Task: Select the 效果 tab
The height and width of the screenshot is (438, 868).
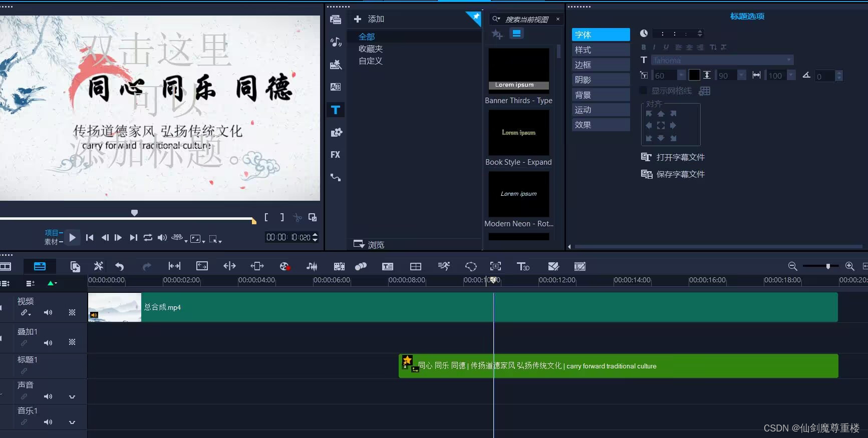Action: coord(601,125)
